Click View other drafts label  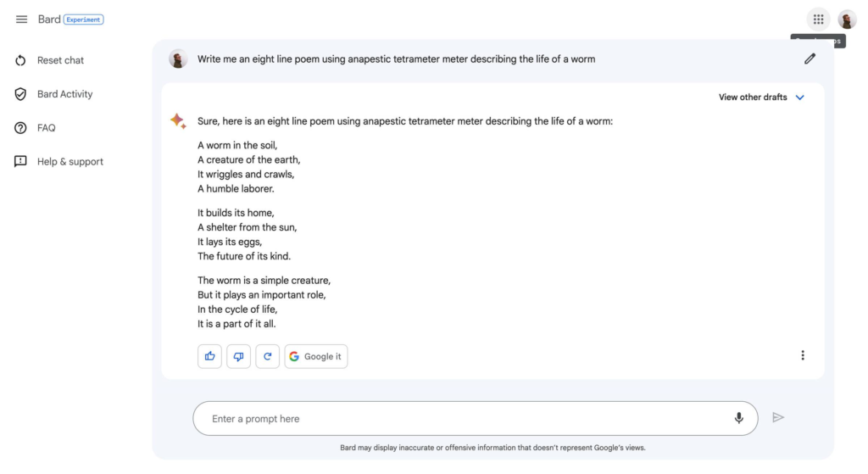point(753,98)
